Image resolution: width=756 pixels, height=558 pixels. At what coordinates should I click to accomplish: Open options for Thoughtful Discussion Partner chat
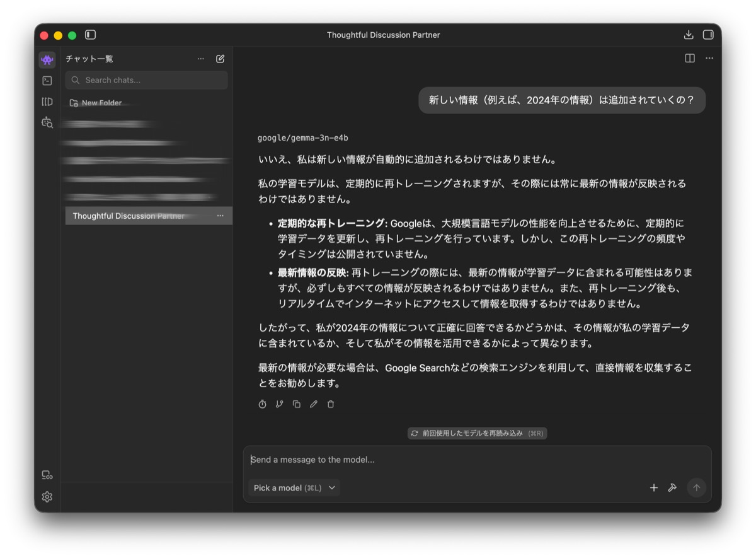(220, 216)
